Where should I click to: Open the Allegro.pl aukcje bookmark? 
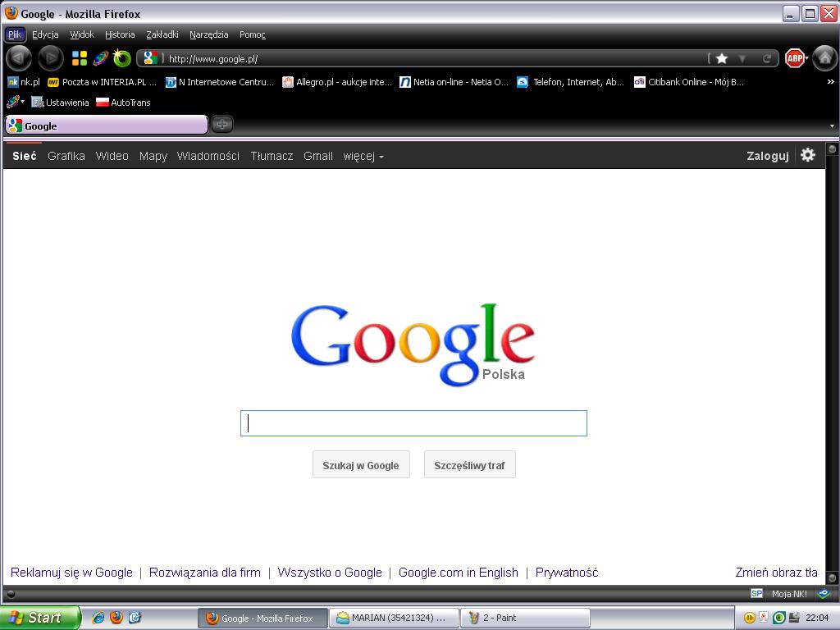click(337, 82)
